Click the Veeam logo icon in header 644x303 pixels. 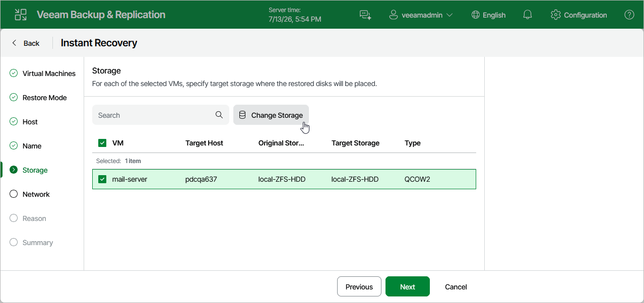[x=21, y=15]
